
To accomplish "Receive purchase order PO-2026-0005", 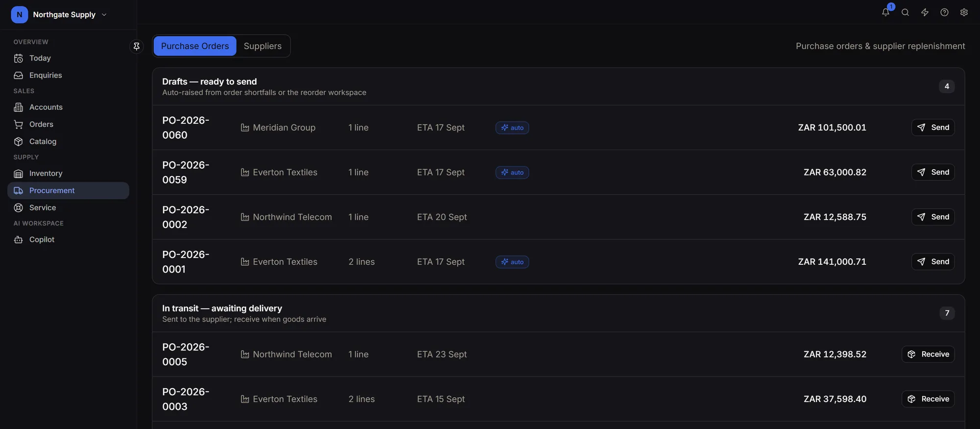I will (x=928, y=354).
